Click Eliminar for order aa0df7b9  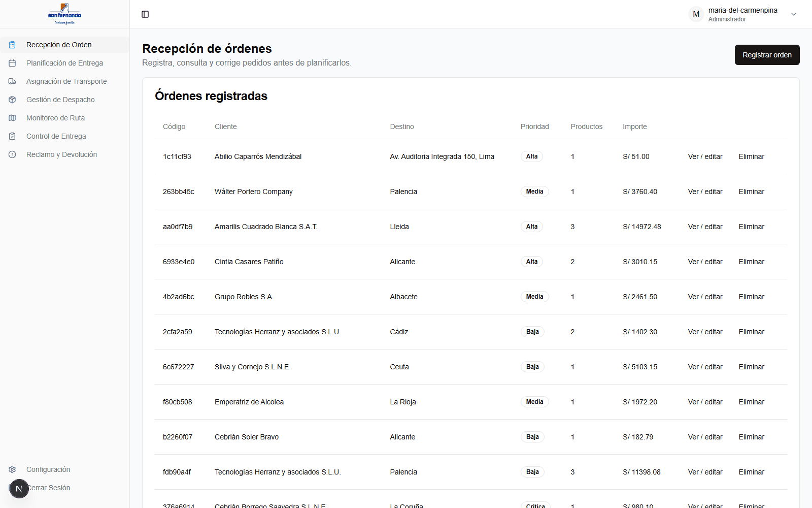(x=751, y=227)
